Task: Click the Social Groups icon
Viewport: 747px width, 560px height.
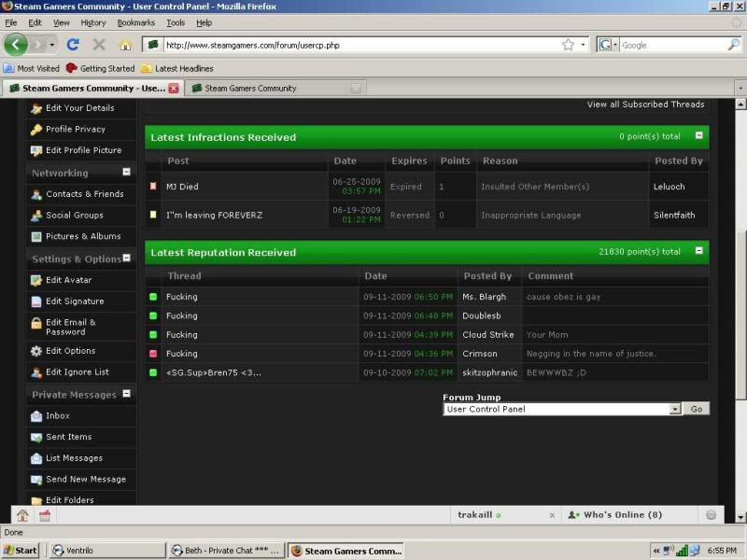Action: click(x=36, y=216)
